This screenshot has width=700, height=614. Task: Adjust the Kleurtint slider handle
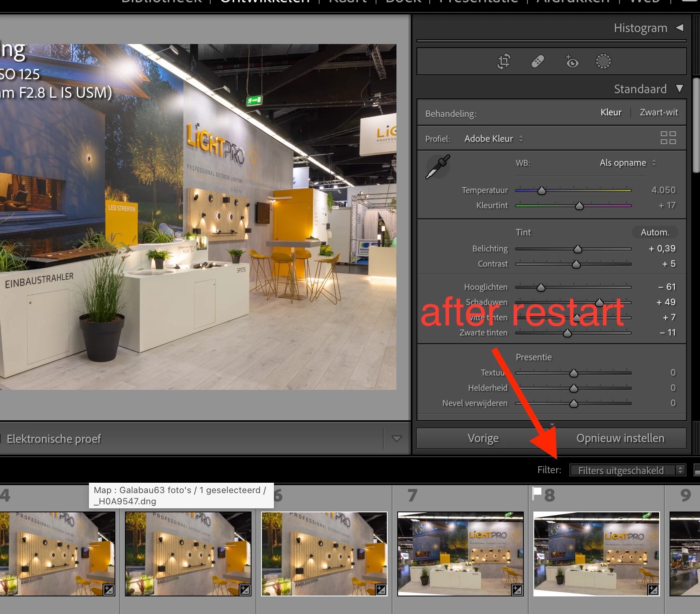(x=579, y=206)
